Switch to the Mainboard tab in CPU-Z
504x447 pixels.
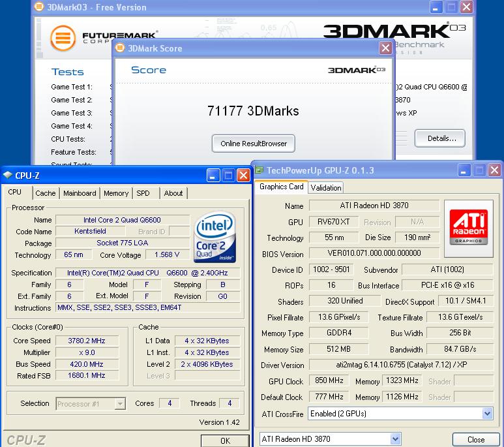point(80,193)
